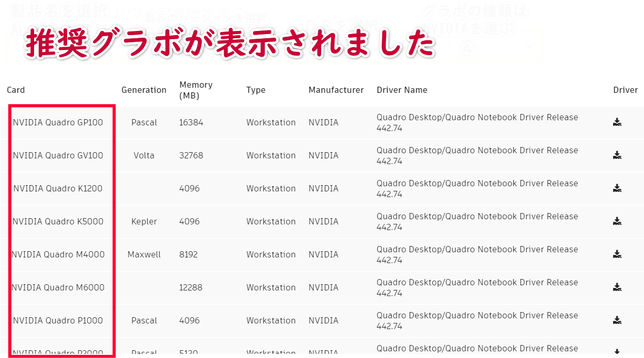644x358 pixels.
Task: Click NVIDIA manufacturer in the M6000 row
Action: click(324, 287)
